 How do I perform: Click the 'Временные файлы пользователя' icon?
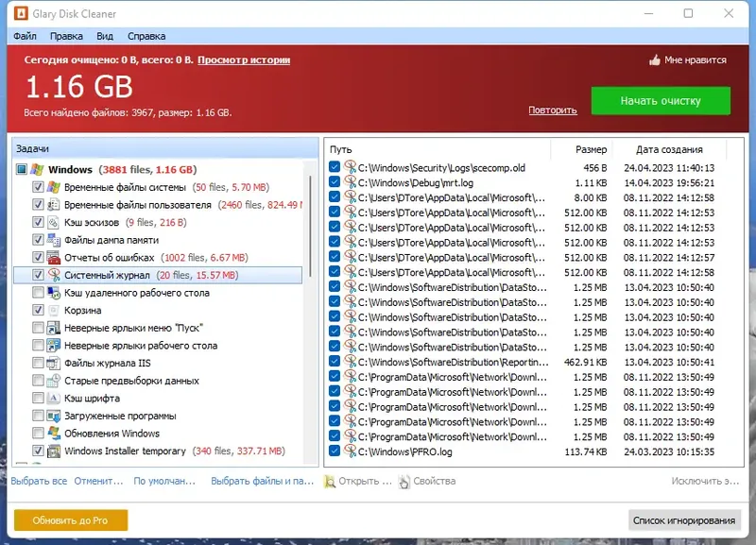click(54, 205)
